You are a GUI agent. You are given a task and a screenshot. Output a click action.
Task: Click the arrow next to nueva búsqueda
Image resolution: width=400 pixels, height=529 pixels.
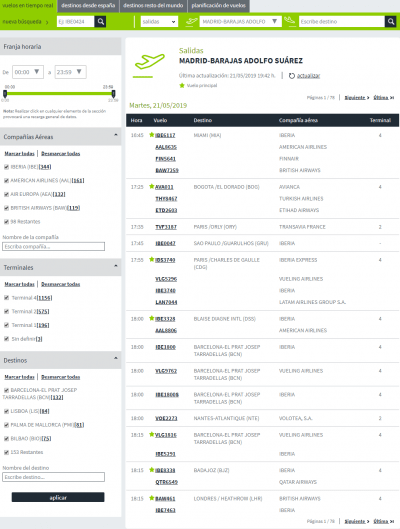click(x=47, y=22)
